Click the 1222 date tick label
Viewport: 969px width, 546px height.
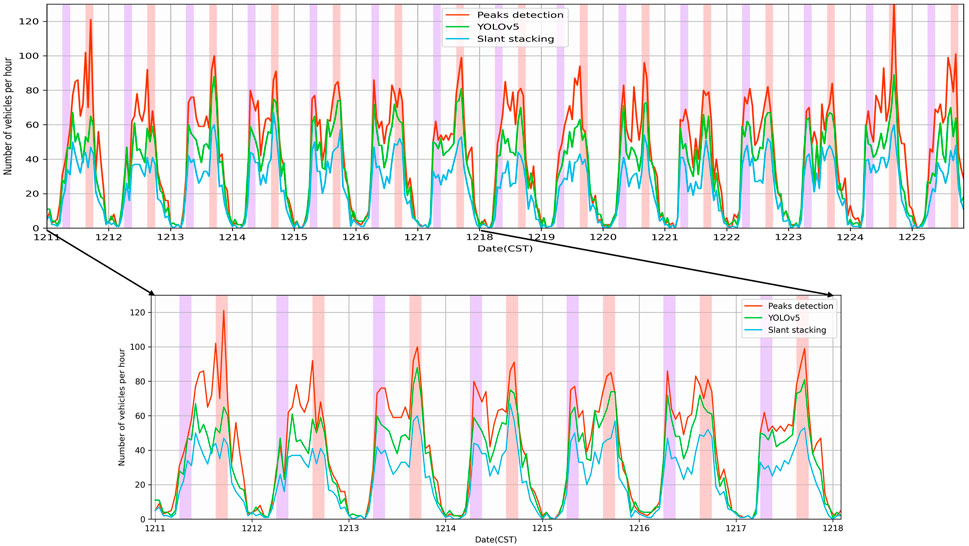pos(726,237)
